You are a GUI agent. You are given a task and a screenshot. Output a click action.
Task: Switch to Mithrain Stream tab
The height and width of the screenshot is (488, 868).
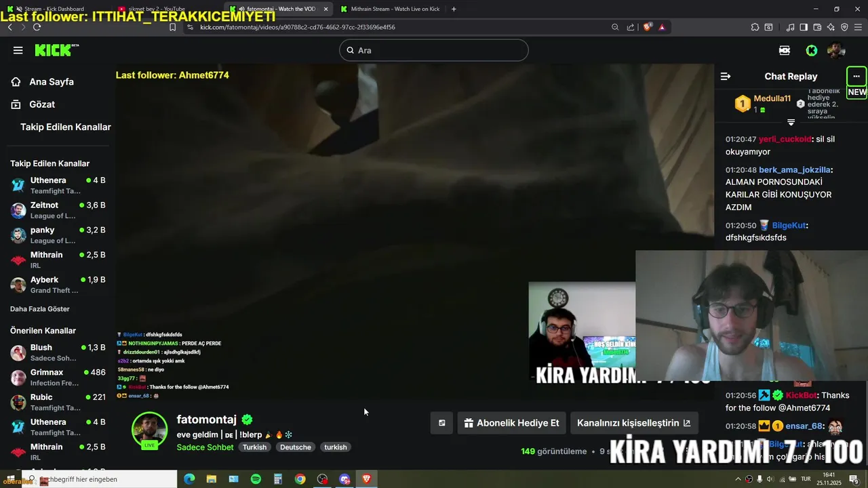(390, 9)
